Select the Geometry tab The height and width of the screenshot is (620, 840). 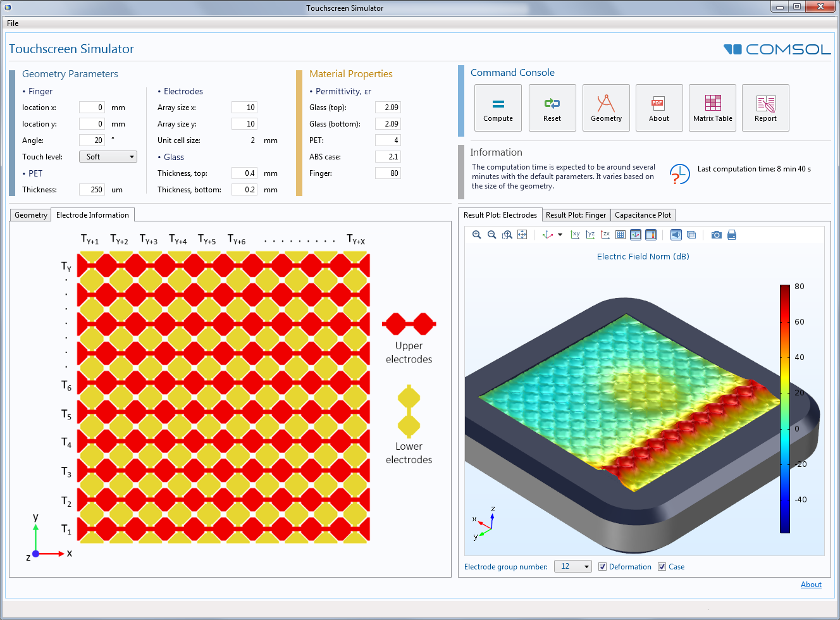pos(31,215)
